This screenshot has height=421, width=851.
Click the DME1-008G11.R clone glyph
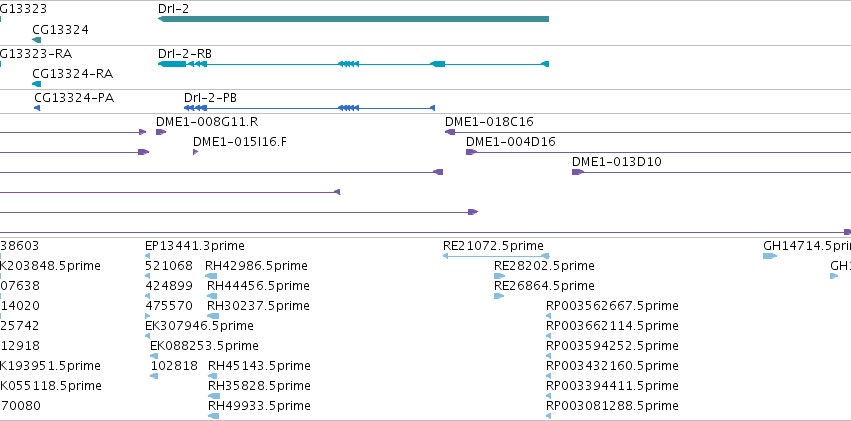tap(161, 132)
